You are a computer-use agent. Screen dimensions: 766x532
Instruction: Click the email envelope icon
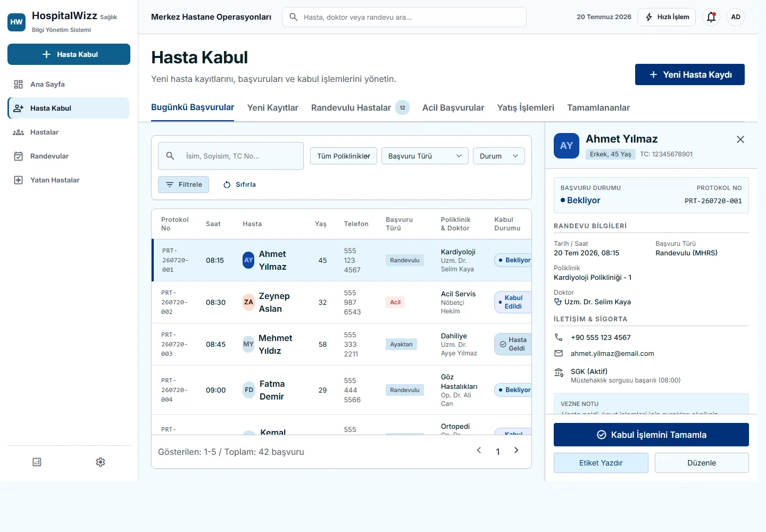point(559,353)
